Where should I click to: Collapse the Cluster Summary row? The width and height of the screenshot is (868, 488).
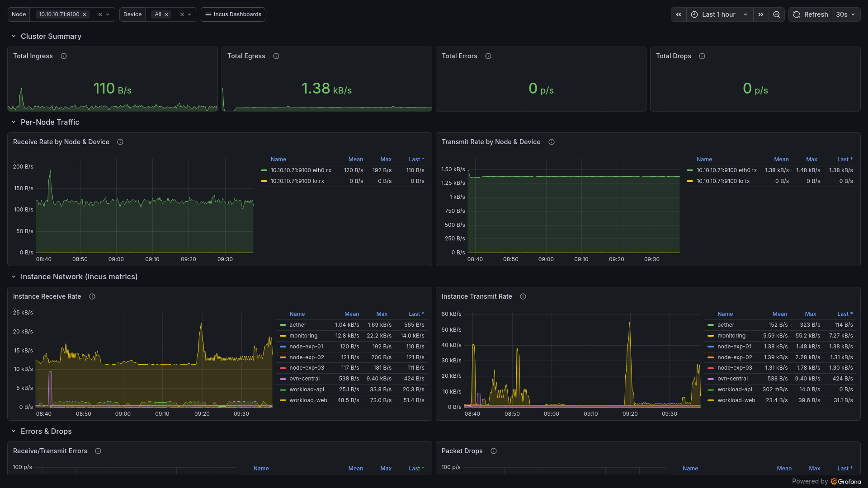click(x=14, y=36)
